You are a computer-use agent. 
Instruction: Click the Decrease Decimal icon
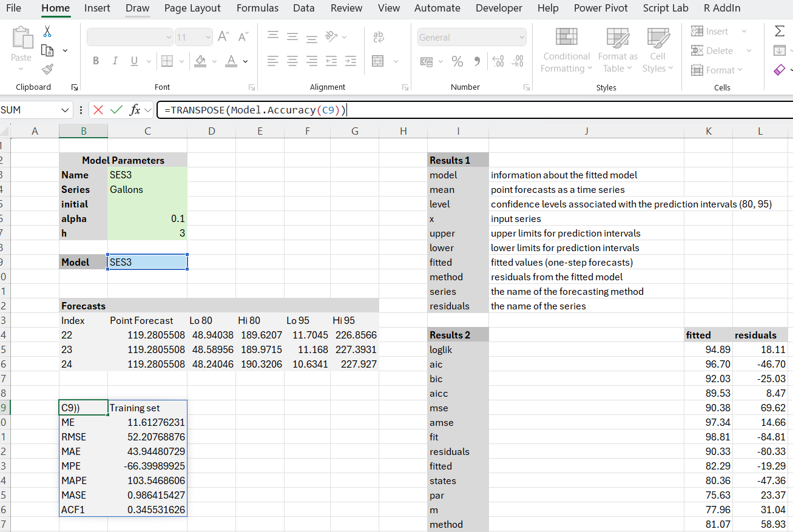518,61
